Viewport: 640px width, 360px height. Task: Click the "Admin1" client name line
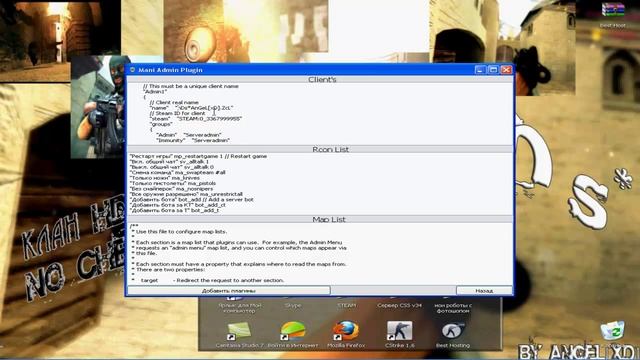tap(156, 92)
